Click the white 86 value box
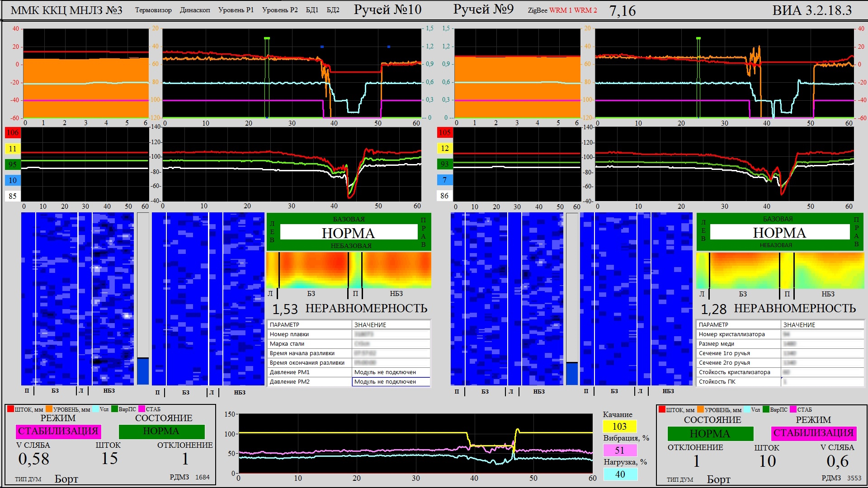Screen dimensions: 868x488 (445, 196)
